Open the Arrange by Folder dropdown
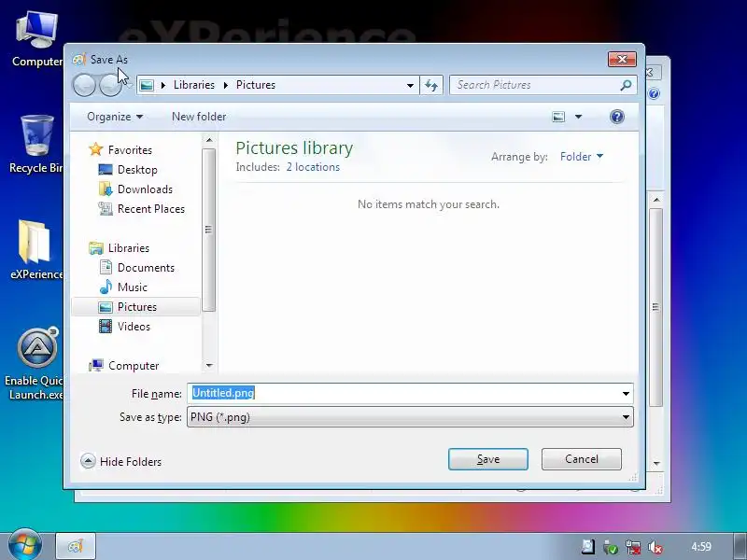Screen dimensions: 747x560 (x=582, y=157)
